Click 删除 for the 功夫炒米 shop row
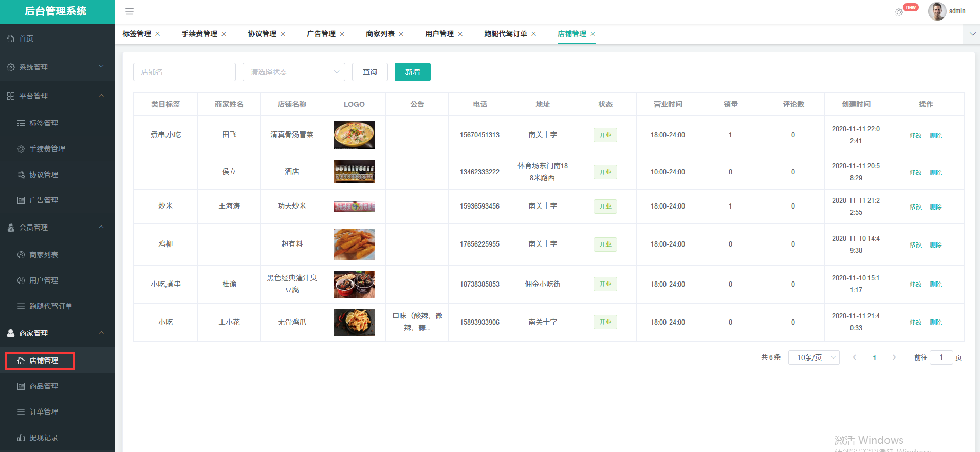Screen dimensions: 980x452 (936, 206)
